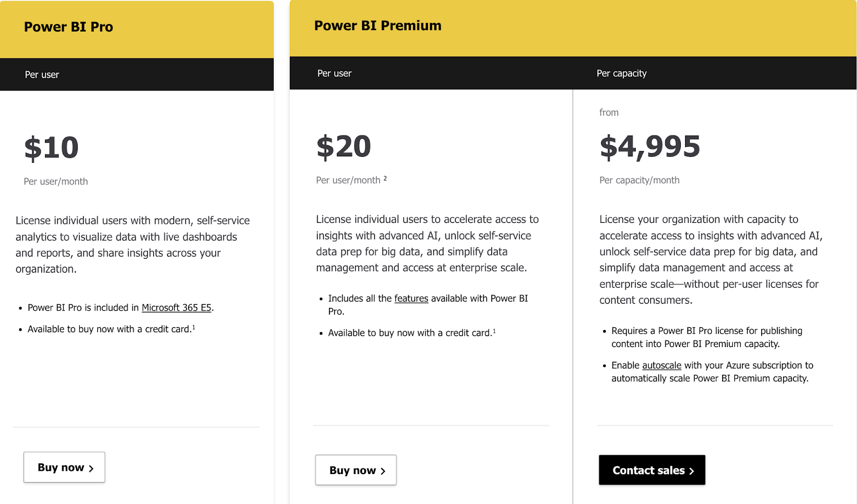
Task: Click the Power BI Premium yellow header
Action: pos(378,25)
